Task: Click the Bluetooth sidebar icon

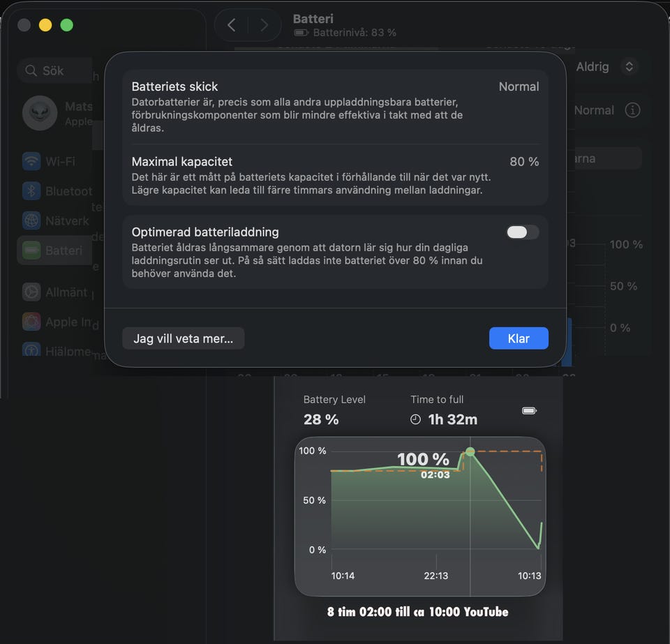Action: point(31,190)
